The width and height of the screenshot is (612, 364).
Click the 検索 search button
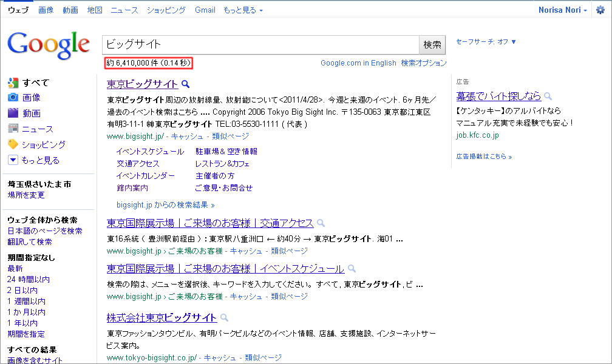click(432, 45)
